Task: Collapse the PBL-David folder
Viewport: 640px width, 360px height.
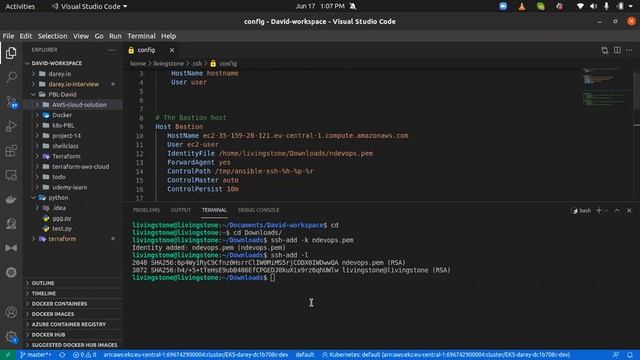Action: (73, 94)
